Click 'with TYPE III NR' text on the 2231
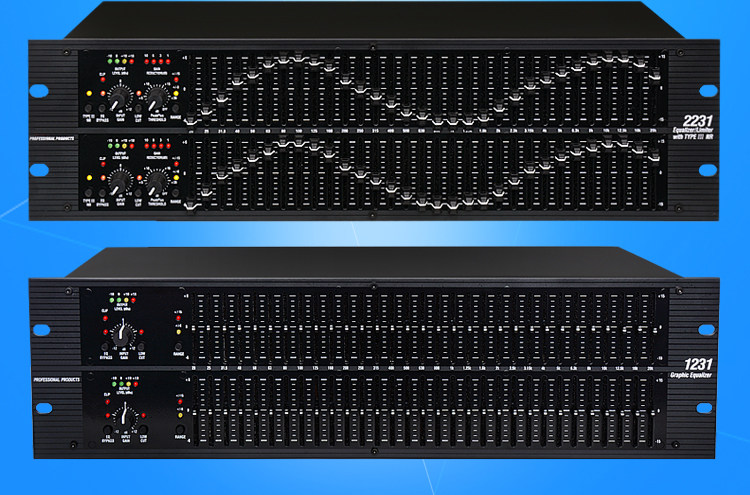This screenshot has width=750, height=495. (x=693, y=137)
